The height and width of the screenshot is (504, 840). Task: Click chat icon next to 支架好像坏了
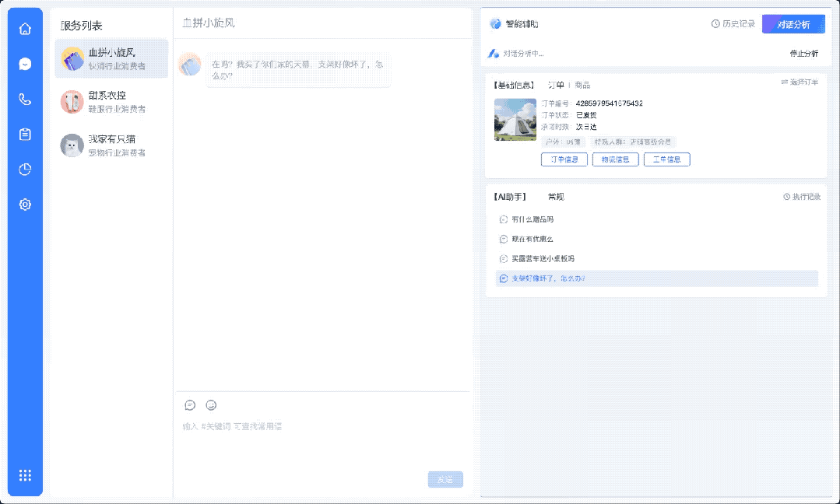point(504,278)
